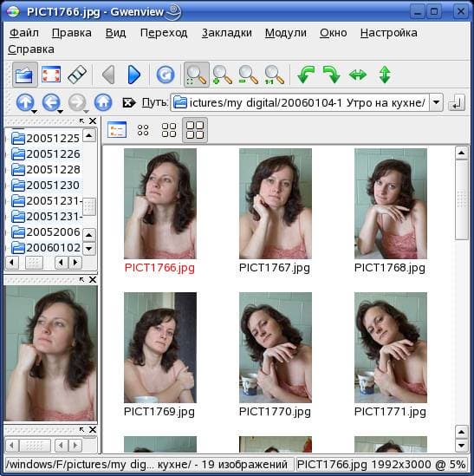The height and width of the screenshot is (476, 474).
Task: Rotate image left
Action: click(x=306, y=75)
